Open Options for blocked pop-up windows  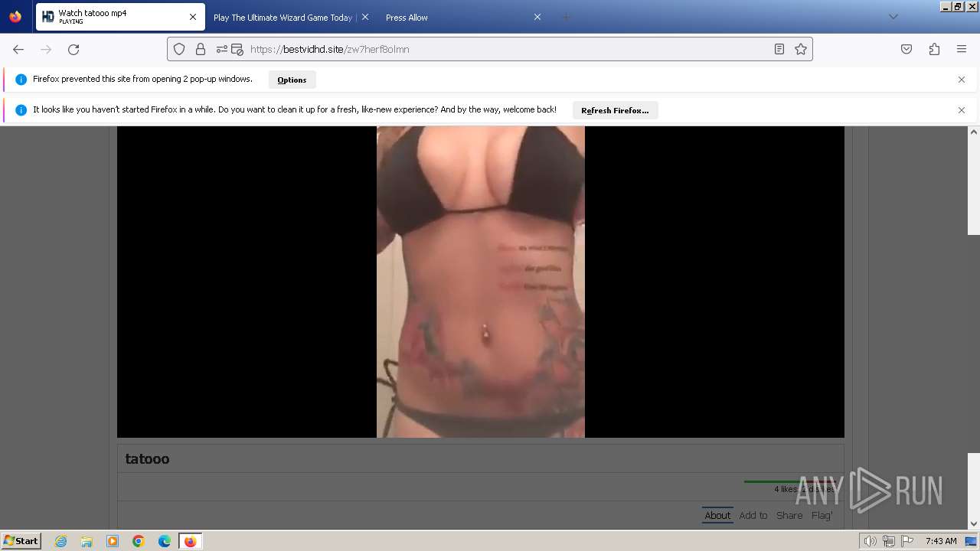click(x=292, y=80)
